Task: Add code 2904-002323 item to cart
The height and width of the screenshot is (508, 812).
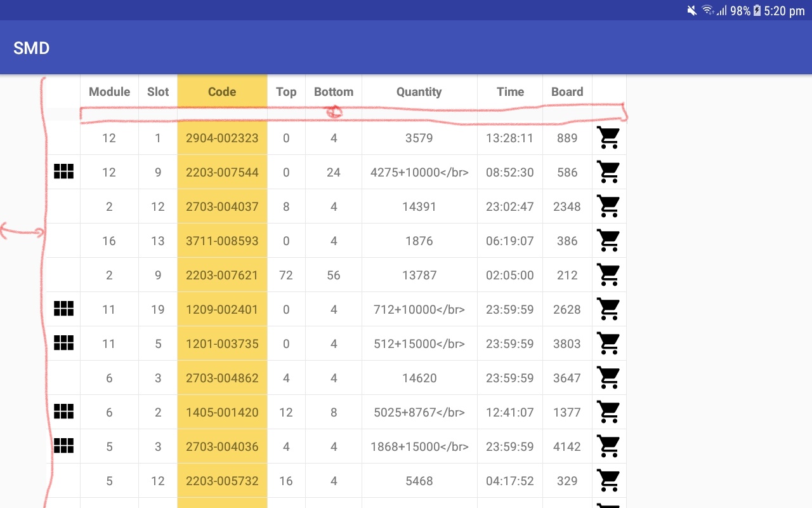Action: coord(608,138)
